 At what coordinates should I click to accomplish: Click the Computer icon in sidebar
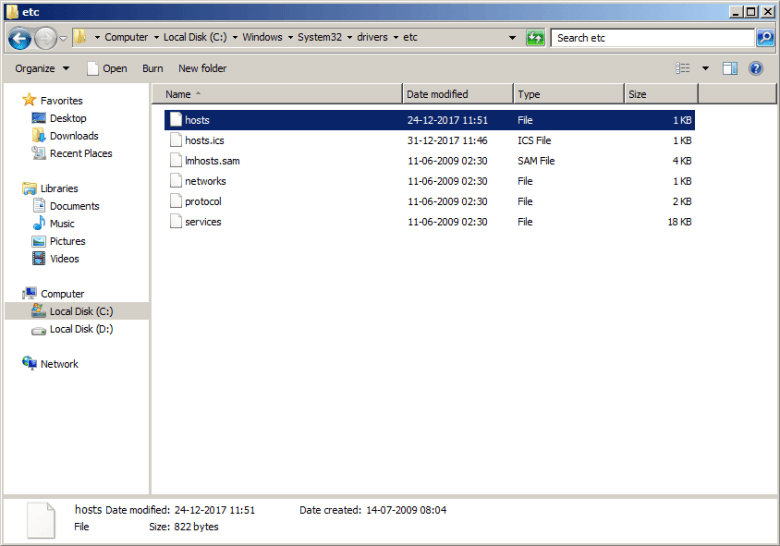[29, 293]
